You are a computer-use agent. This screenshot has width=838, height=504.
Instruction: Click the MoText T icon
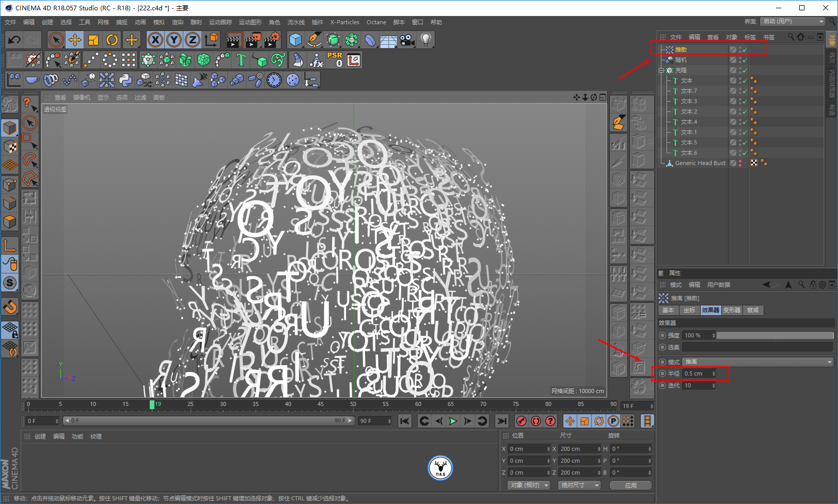241,60
